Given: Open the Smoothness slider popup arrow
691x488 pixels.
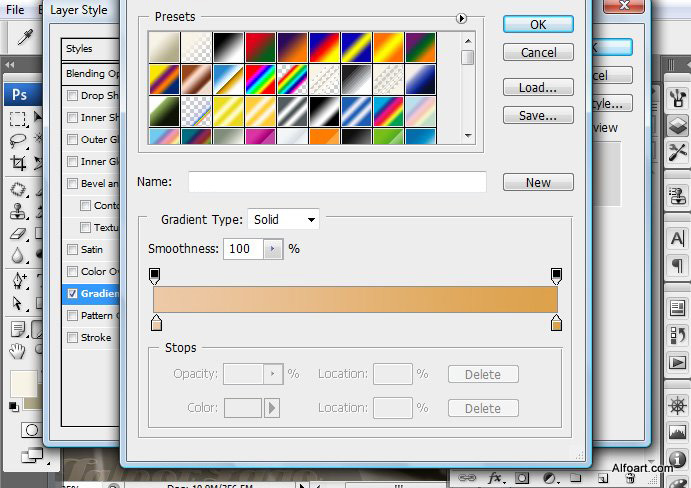Looking at the screenshot, I should click(x=272, y=249).
